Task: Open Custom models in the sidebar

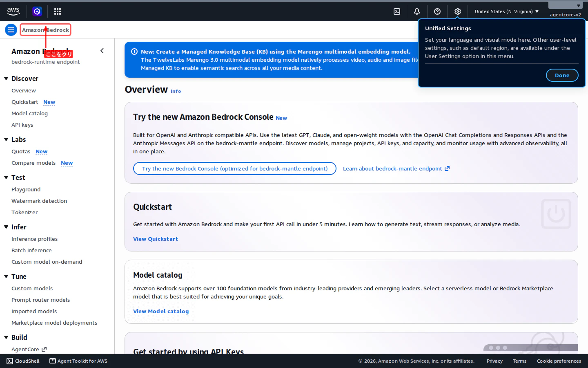Action: (32, 288)
